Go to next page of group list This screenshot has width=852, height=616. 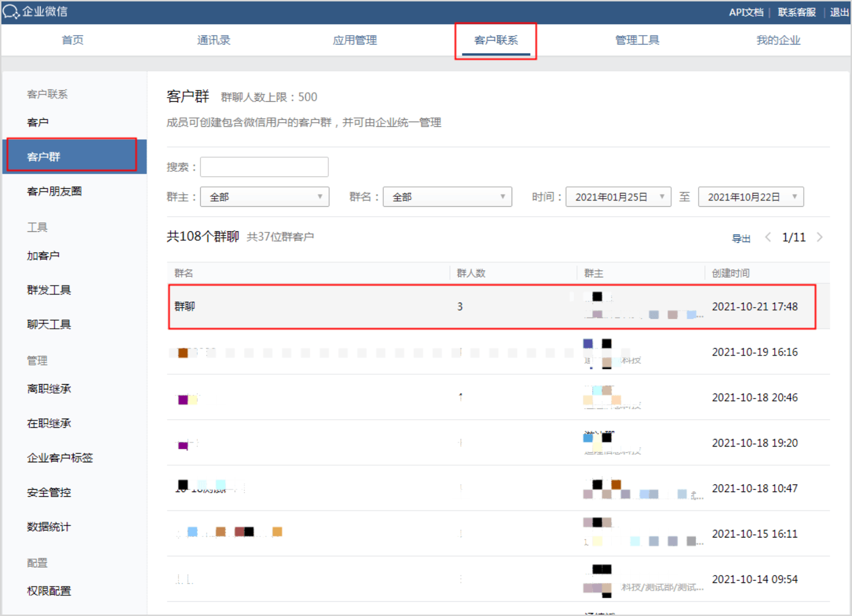click(x=820, y=237)
